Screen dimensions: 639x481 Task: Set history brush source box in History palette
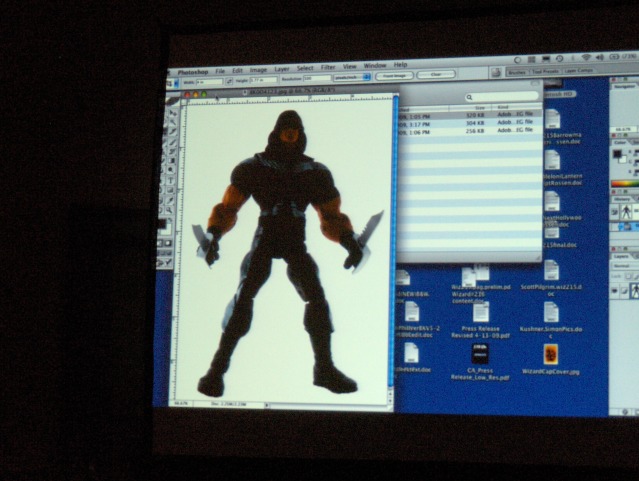[x=614, y=212]
